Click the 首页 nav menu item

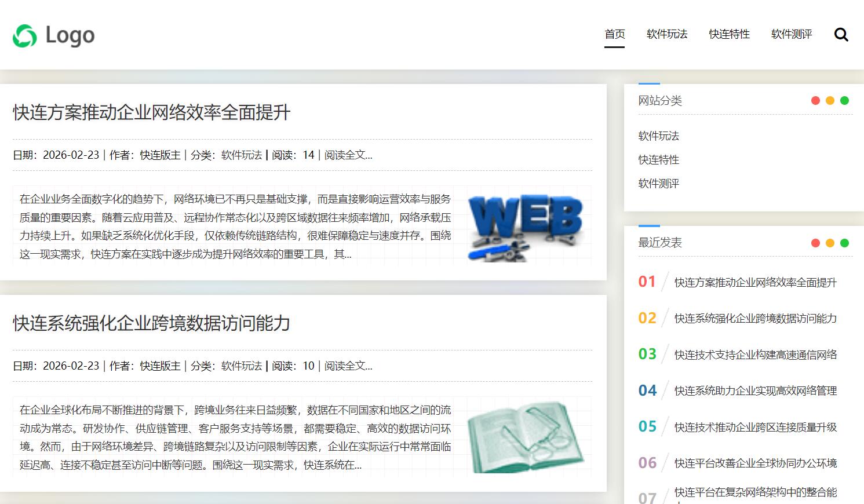coord(614,35)
